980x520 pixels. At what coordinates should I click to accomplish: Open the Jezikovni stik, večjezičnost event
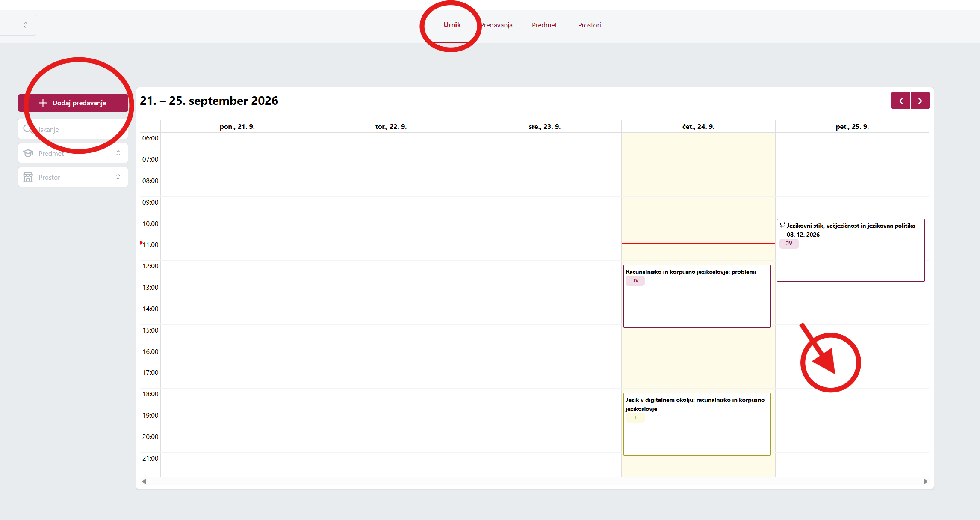(x=851, y=250)
